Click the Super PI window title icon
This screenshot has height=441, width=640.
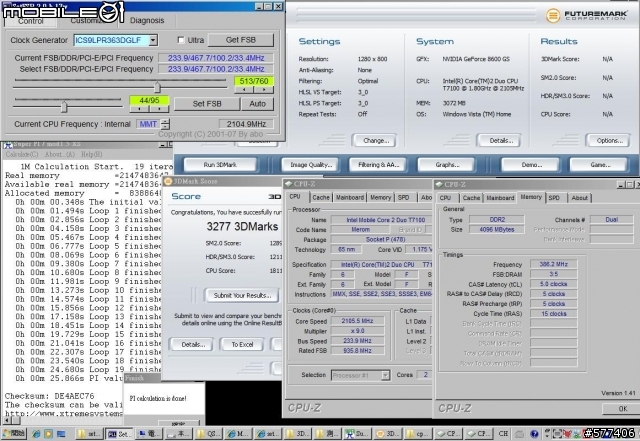click(x=7, y=144)
